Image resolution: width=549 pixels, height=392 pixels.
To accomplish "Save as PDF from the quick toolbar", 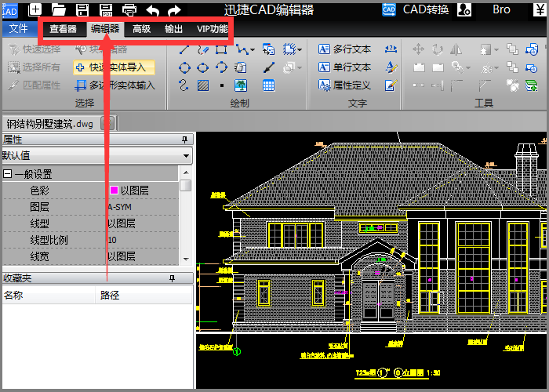I will coord(106,9).
